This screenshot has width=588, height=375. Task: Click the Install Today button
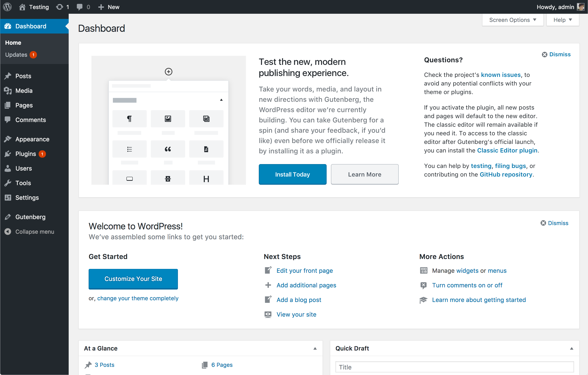[292, 174]
